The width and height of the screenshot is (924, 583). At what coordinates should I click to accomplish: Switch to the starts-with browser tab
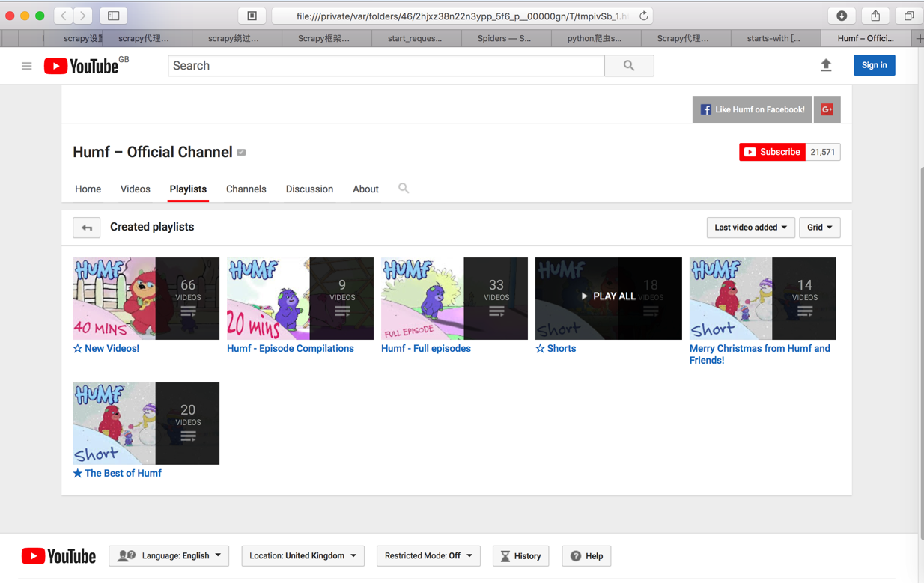[x=776, y=38]
